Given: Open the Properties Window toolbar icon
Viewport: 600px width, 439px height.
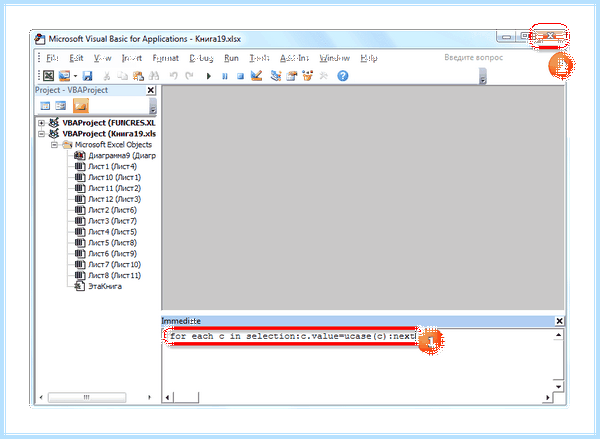Looking at the screenshot, I should coord(292,76).
